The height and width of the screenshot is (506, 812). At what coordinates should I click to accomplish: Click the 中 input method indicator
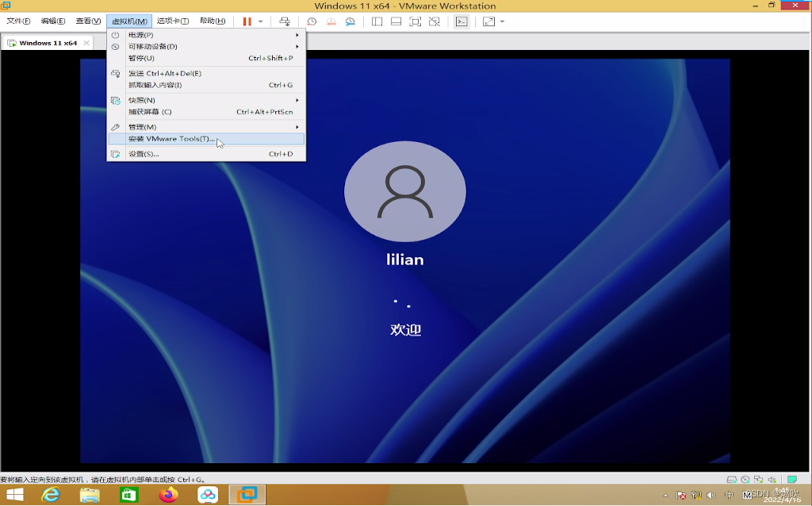[x=730, y=496]
